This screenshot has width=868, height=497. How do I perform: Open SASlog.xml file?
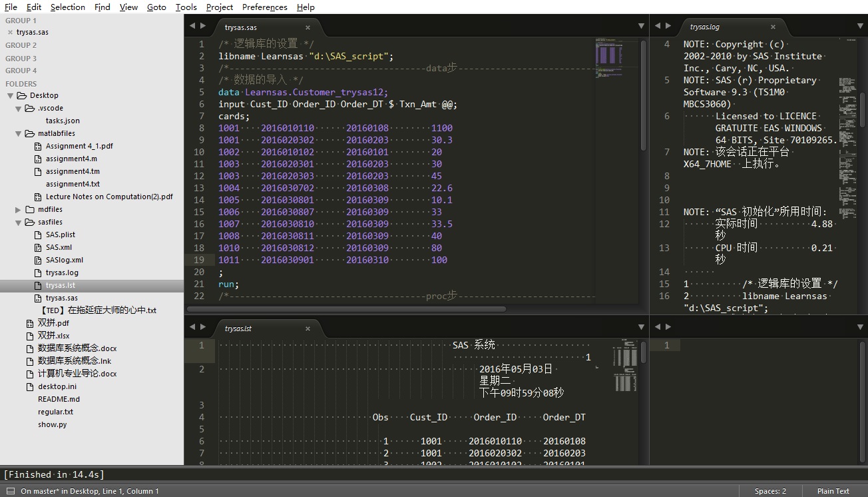pos(65,260)
